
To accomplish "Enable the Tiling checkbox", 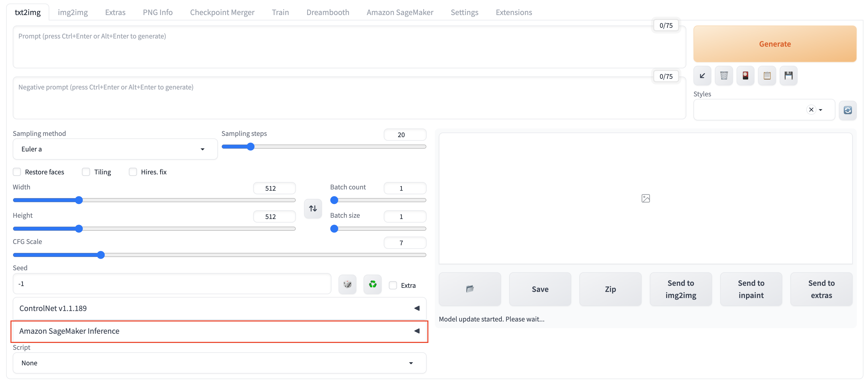I will (x=86, y=172).
